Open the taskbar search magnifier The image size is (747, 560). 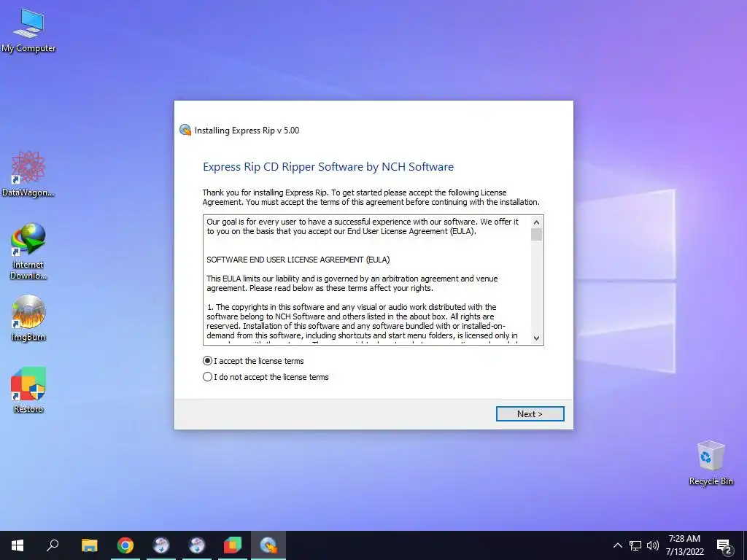(x=53, y=545)
